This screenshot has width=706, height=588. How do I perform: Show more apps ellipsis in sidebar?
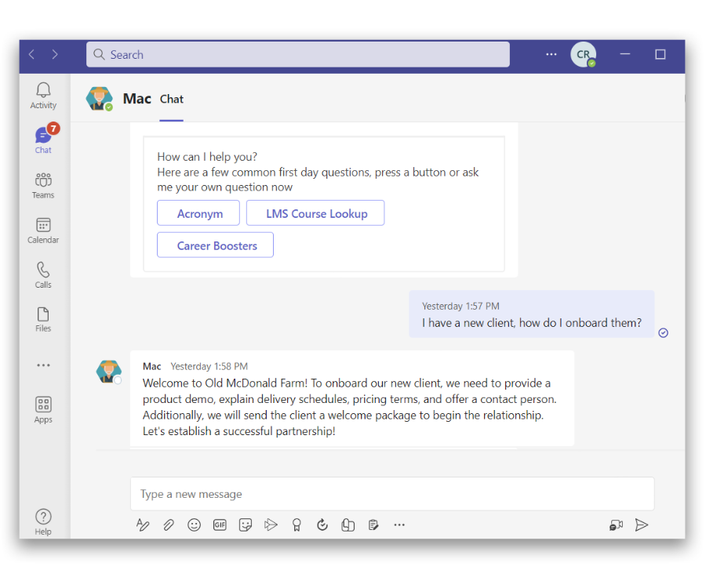(x=43, y=365)
